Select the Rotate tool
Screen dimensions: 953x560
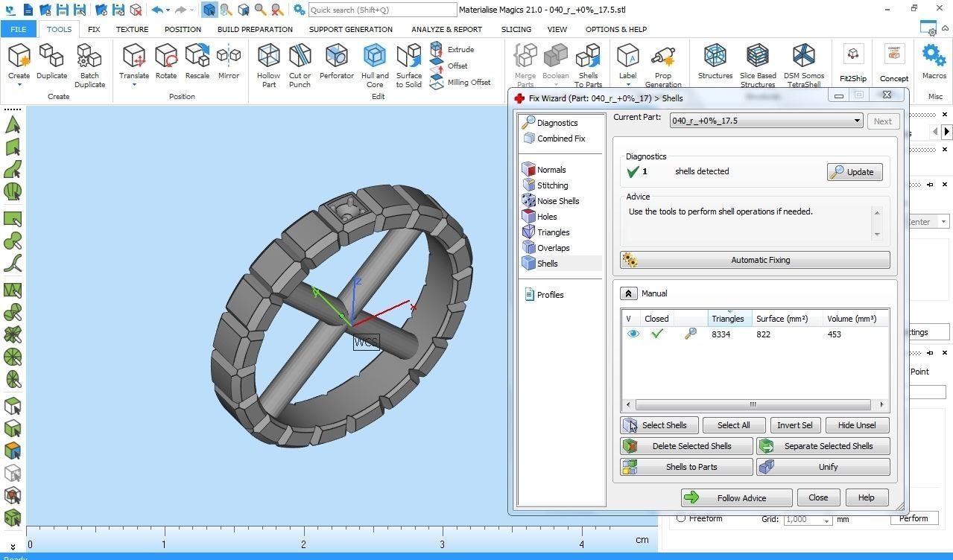pyautogui.click(x=166, y=62)
